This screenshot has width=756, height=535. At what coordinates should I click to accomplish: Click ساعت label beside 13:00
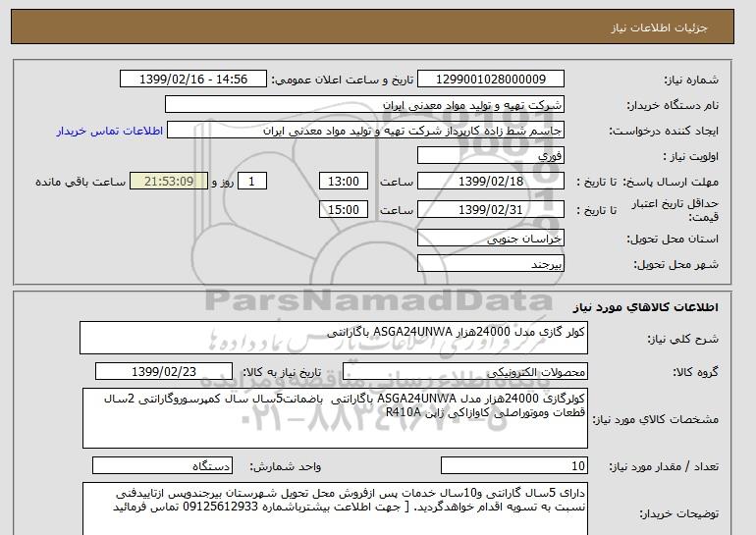tap(397, 182)
